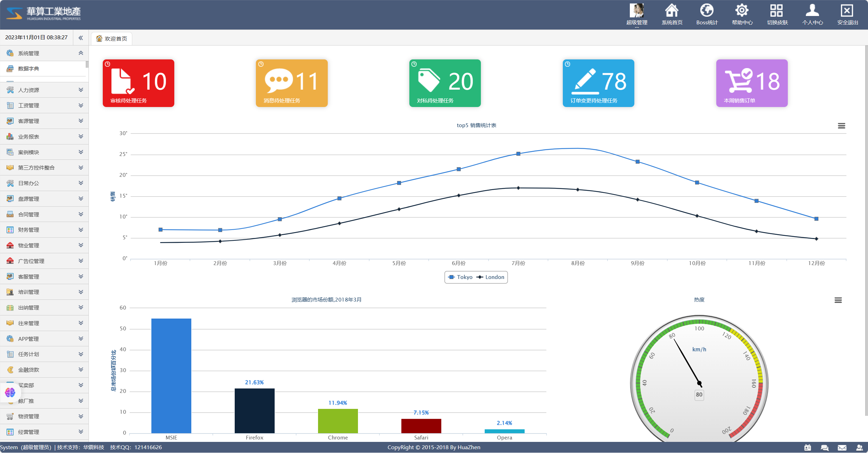
Task: Expand the 第三方控件整合 section chevron
Action: [81, 168]
